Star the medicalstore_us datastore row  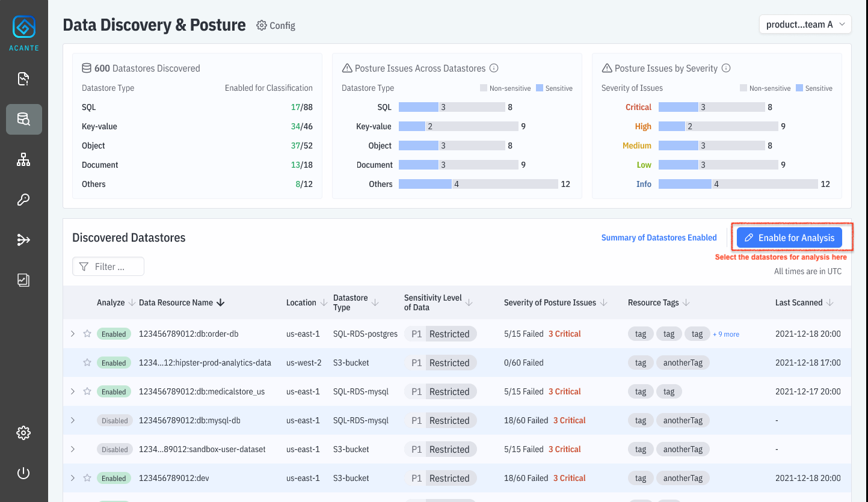87,391
